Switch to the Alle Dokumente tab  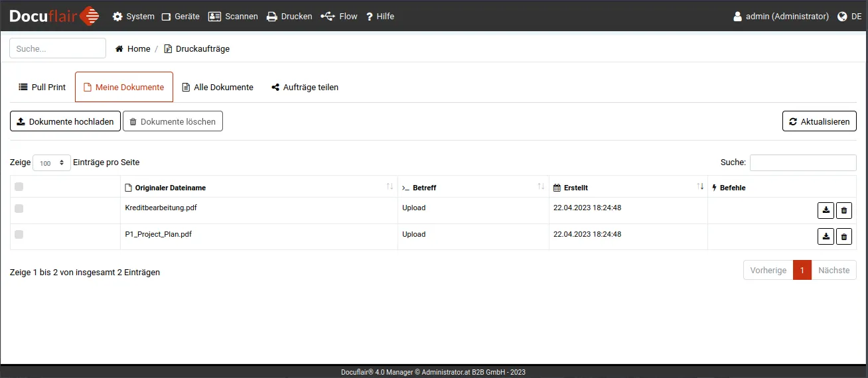218,87
